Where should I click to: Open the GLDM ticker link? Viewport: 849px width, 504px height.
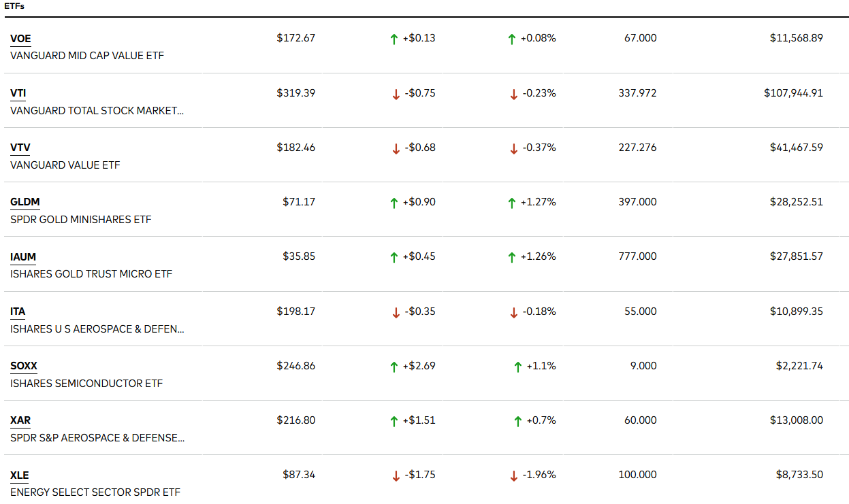click(x=25, y=202)
